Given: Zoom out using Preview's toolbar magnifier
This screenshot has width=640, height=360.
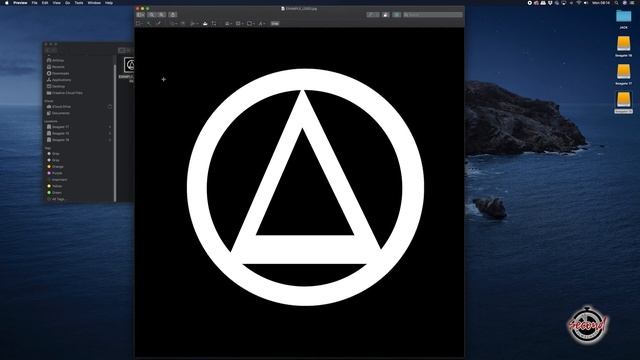Looking at the screenshot, I should (152, 15).
